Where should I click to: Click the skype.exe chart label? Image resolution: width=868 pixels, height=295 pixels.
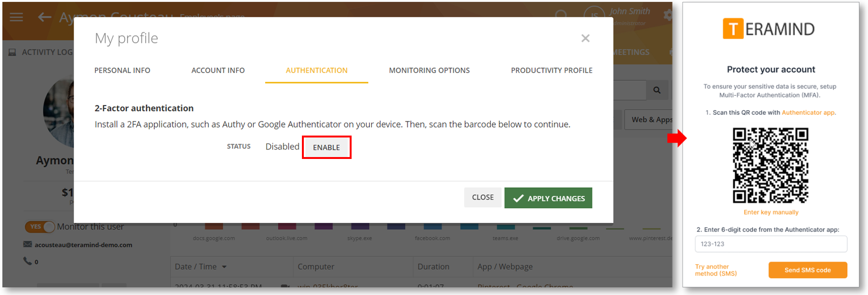tap(360, 238)
